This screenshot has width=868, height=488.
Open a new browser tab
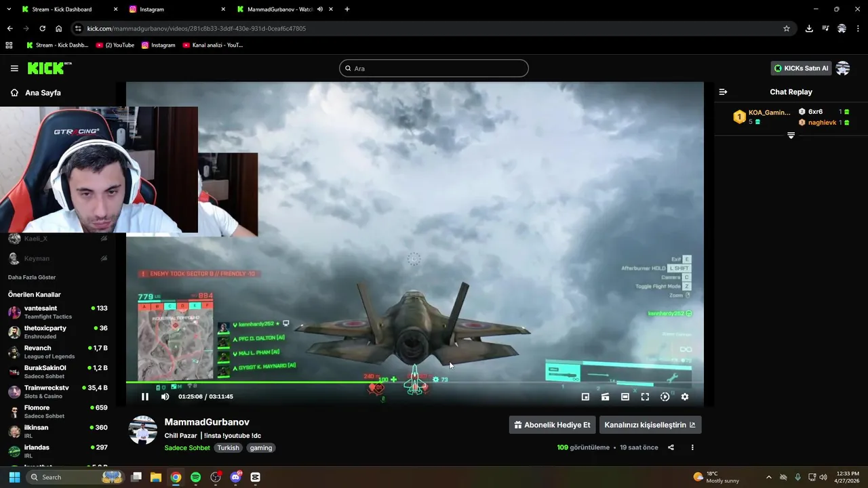pyautogui.click(x=347, y=9)
